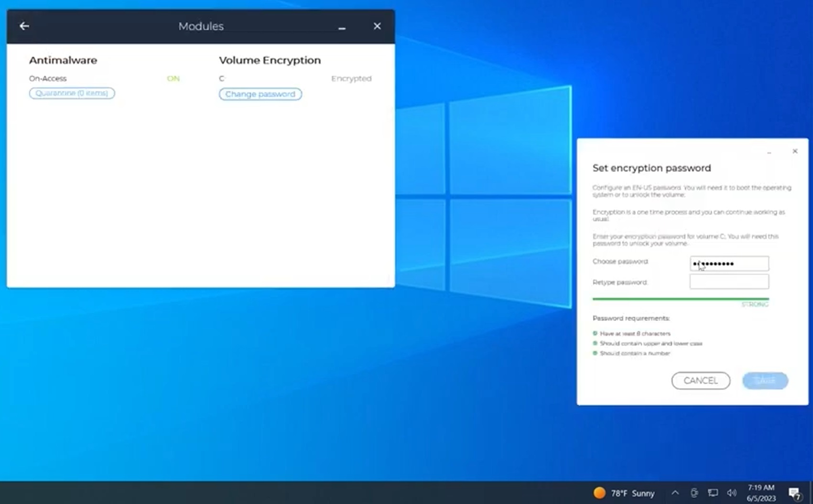Click the green password strength bar
This screenshot has width=813, height=504.
click(x=681, y=299)
